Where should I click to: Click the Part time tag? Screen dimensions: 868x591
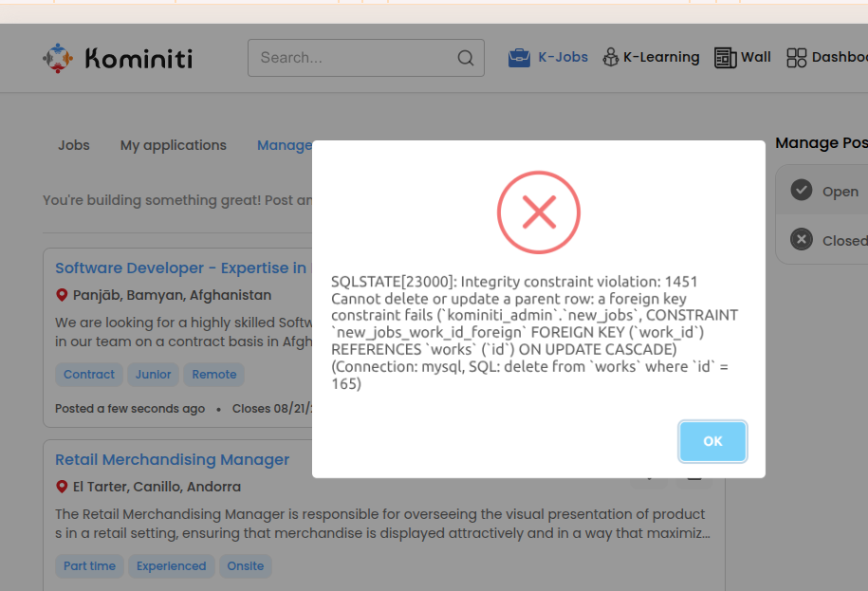pos(89,566)
